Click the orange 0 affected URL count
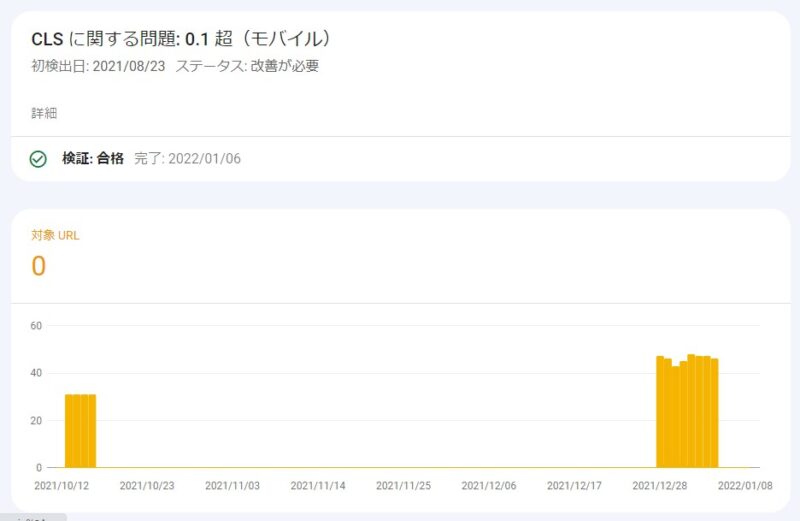 coord(39,266)
